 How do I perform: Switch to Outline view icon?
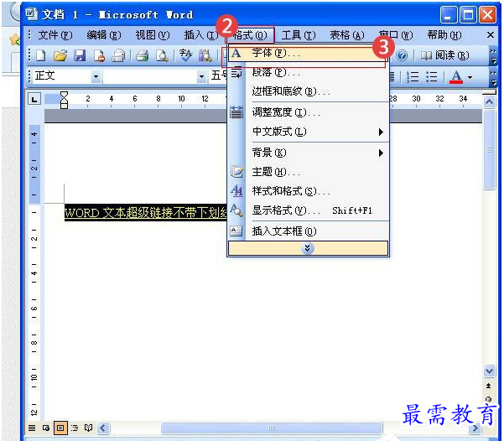click(x=75, y=428)
